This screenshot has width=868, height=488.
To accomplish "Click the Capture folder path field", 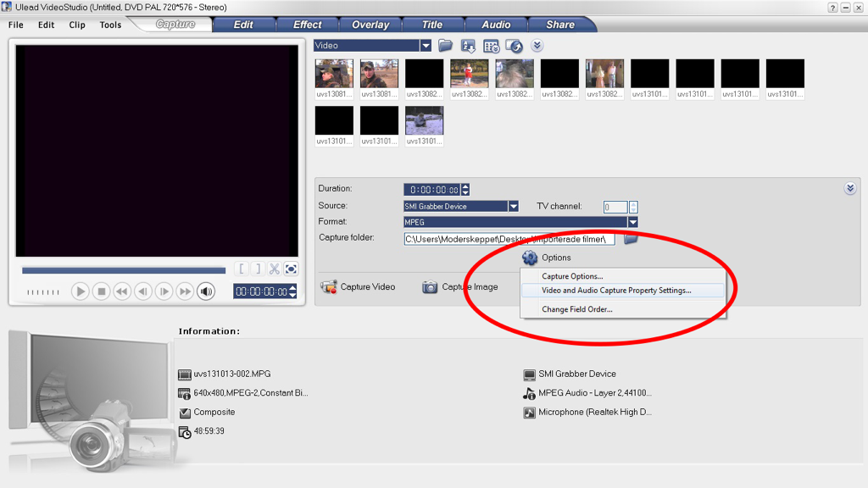I will 509,239.
